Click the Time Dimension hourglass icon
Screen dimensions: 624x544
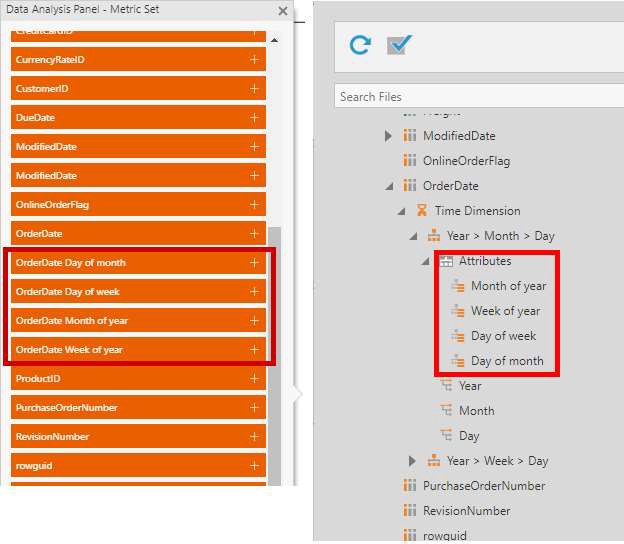click(x=421, y=211)
